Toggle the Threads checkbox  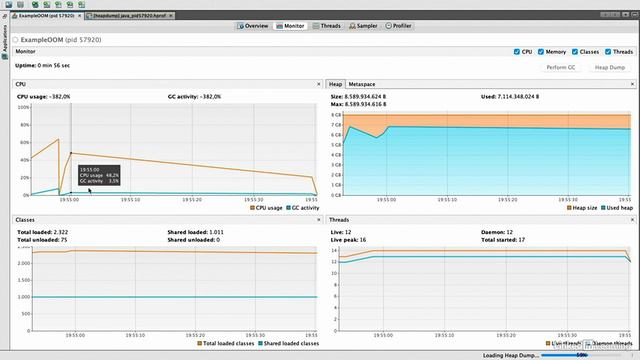[608, 52]
